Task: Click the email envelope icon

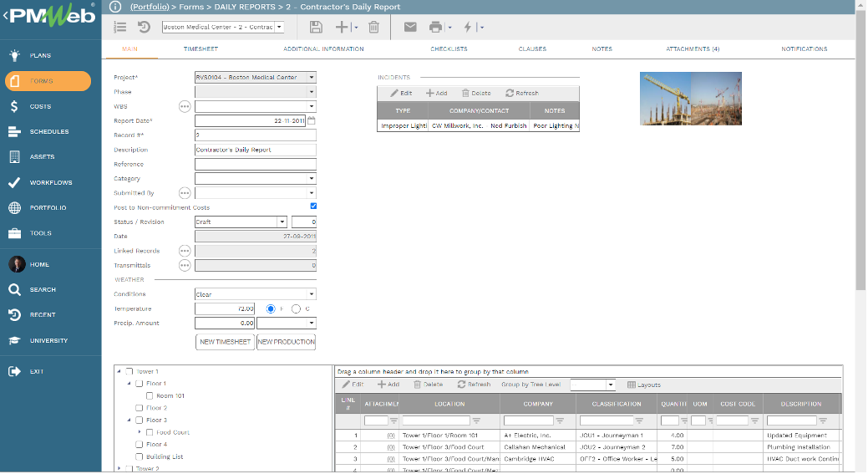Action: tap(410, 27)
